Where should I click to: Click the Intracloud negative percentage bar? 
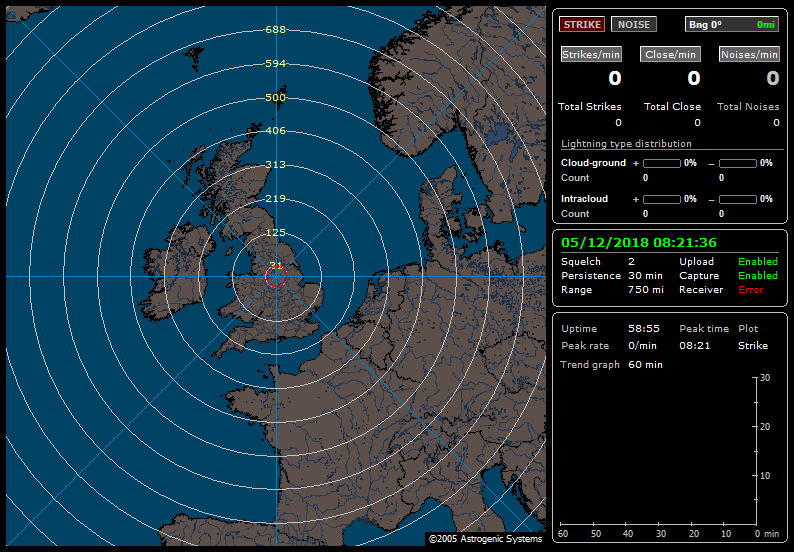tap(738, 199)
